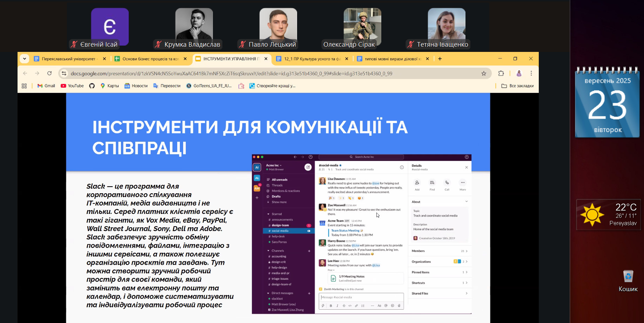Open the Chrome profile avatar
644x323 pixels.
point(519,73)
